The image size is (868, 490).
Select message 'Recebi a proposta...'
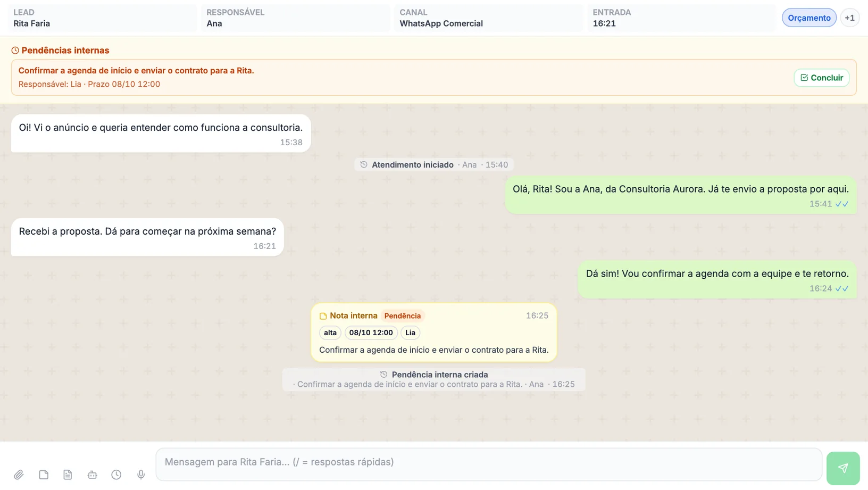pos(147,237)
